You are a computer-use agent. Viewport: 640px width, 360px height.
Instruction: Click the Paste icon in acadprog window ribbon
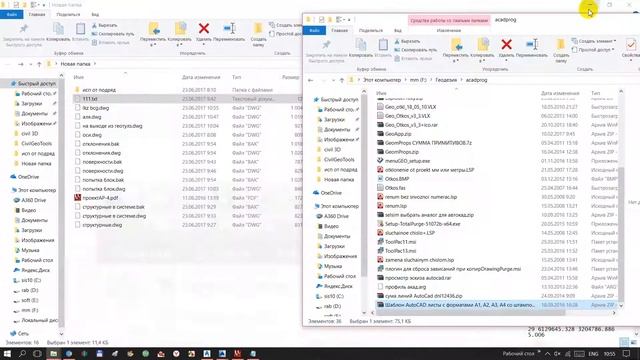383,44
